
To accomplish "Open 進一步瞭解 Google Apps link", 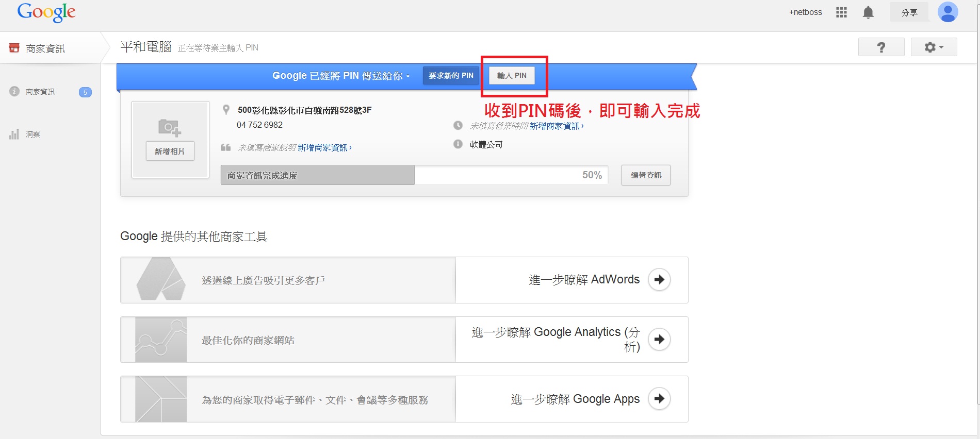I will click(x=575, y=399).
